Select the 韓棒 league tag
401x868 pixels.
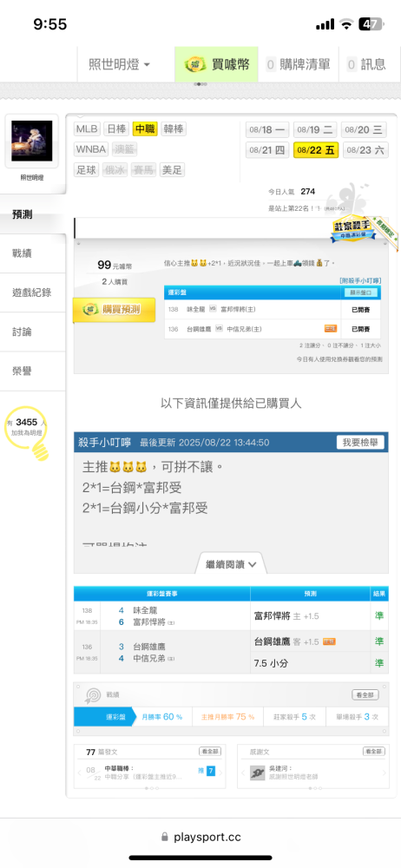174,129
